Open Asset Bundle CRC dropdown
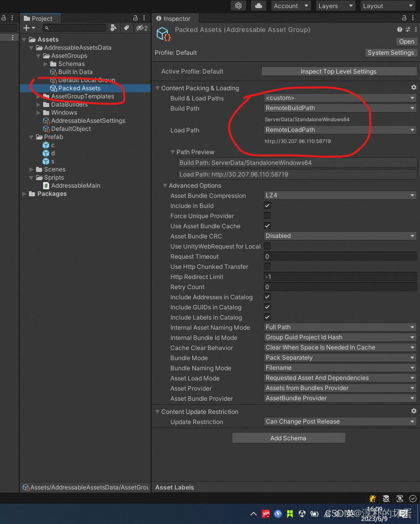420x524 pixels. point(340,236)
